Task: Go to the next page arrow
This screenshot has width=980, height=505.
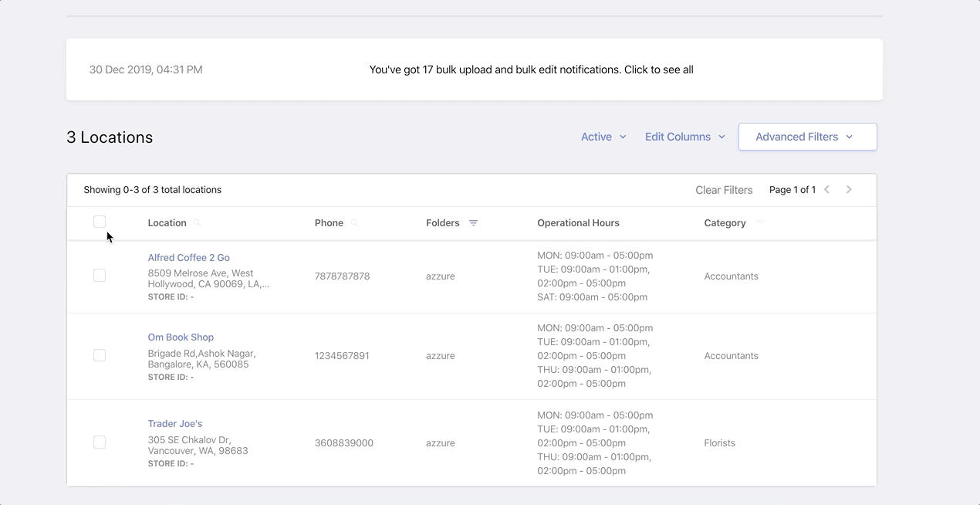Action: (849, 190)
